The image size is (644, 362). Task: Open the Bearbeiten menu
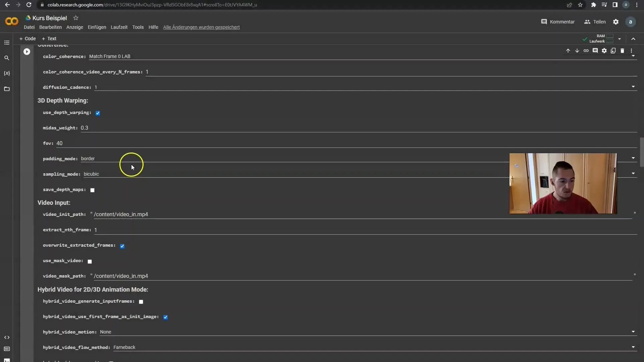50,27
